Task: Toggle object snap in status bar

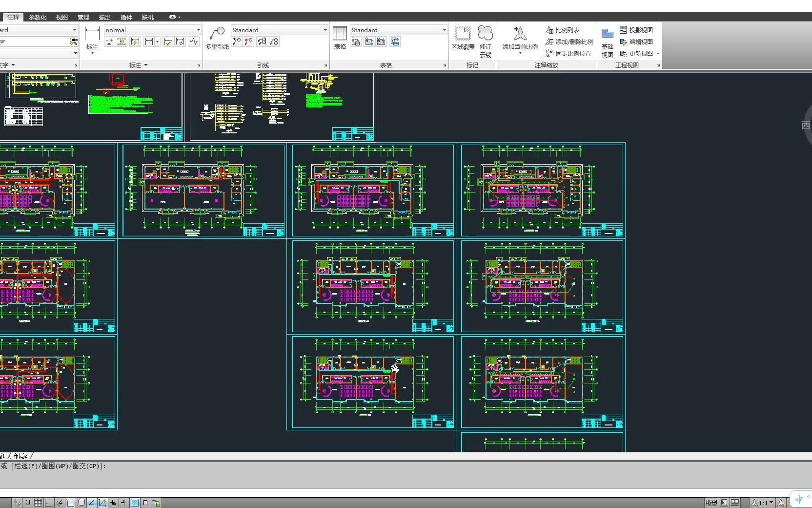Action: coord(70,503)
